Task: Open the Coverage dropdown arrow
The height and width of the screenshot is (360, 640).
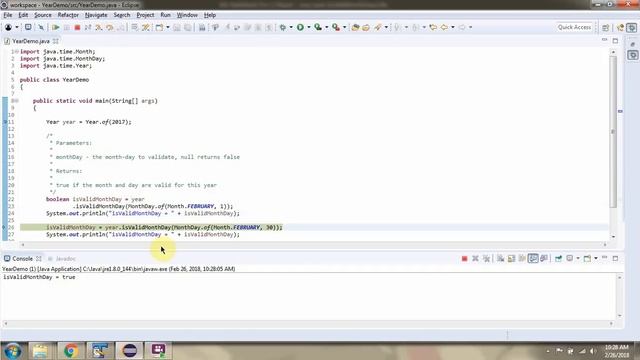Action: coord(327,27)
